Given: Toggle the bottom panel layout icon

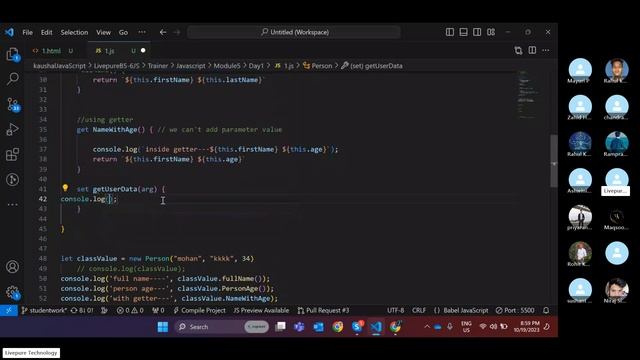Looking at the screenshot, I should pos(463,32).
